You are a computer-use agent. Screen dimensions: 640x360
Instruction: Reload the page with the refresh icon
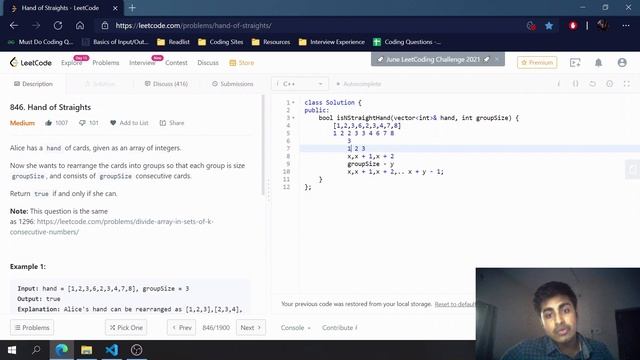pyautogui.click(x=58, y=25)
